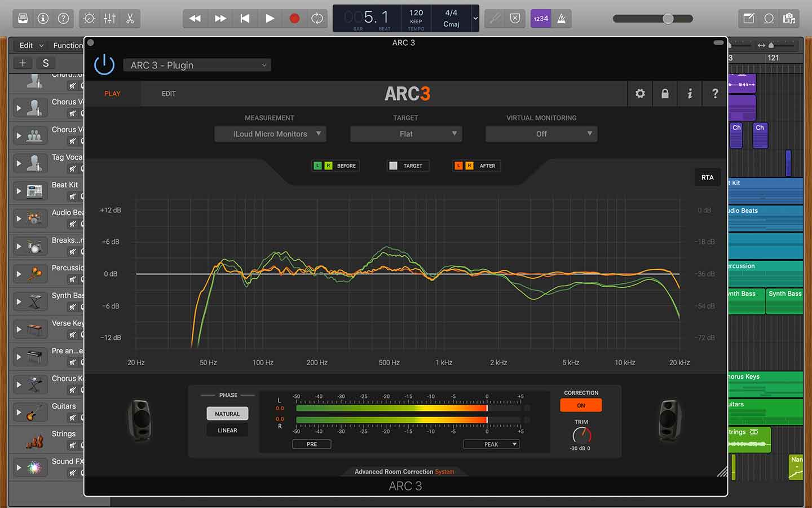The image size is (812, 508).
Task: Open ARC 3 settings with the gear icon
Action: [x=640, y=94]
